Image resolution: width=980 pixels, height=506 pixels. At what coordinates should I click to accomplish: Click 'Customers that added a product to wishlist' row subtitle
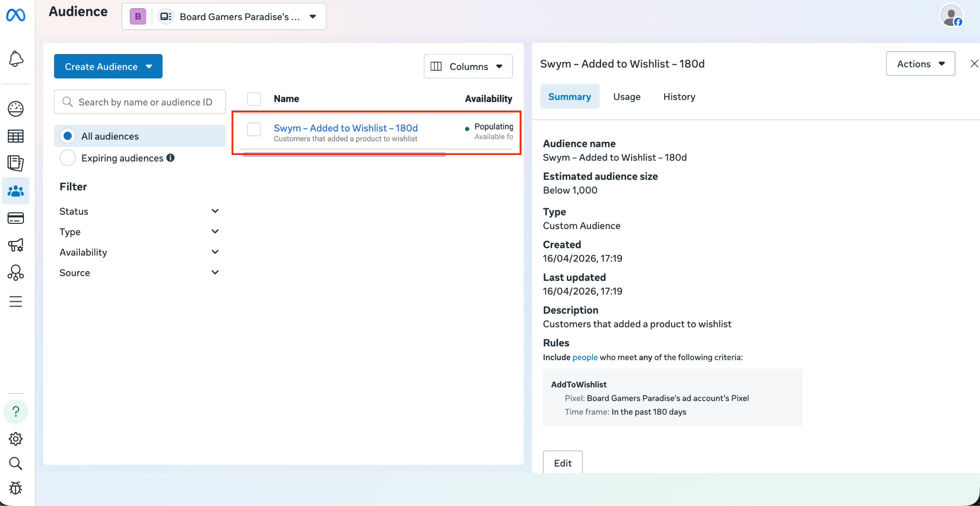(x=345, y=139)
